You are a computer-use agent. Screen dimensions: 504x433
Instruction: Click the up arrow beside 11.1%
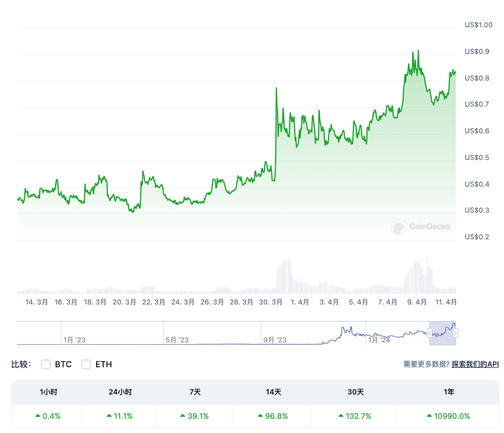click(109, 416)
